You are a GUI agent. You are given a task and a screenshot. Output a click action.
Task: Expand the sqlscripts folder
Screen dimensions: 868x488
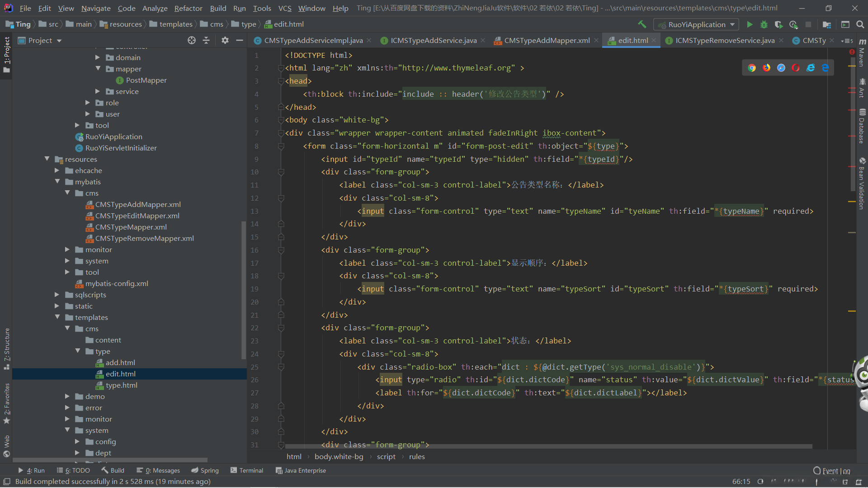pos(57,295)
